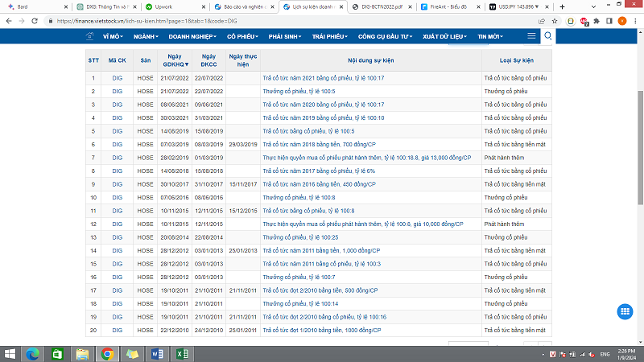Click the browser address bar URL
The height and width of the screenshot is (362, 644).
tap(242, 20)
